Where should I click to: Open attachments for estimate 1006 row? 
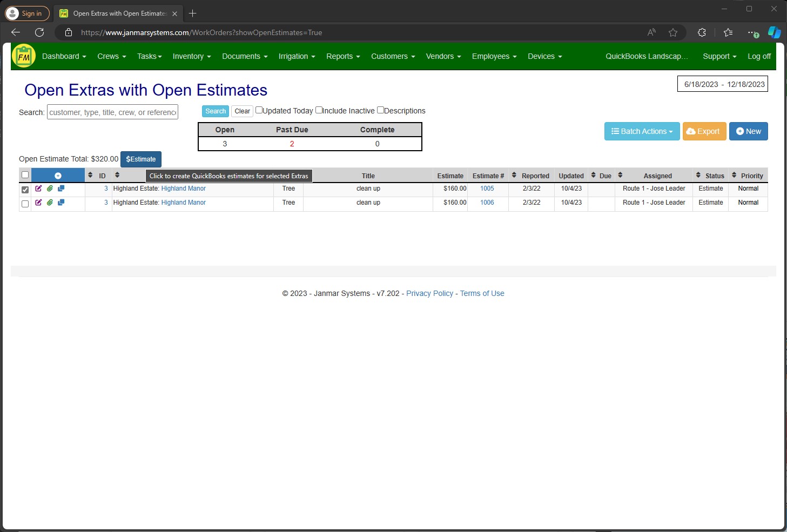pyautogui.click(x=50, y=203)
